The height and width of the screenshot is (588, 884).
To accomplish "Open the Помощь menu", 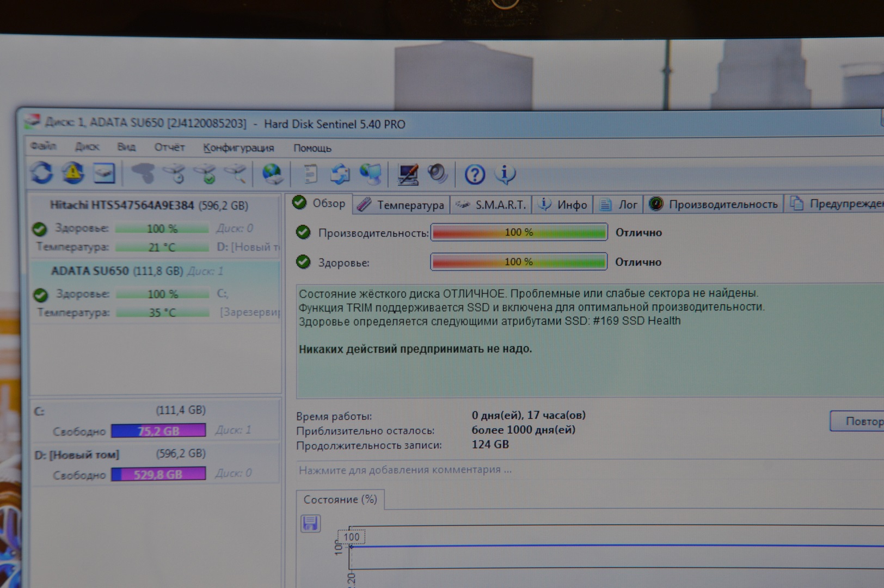I will (312, 148).
